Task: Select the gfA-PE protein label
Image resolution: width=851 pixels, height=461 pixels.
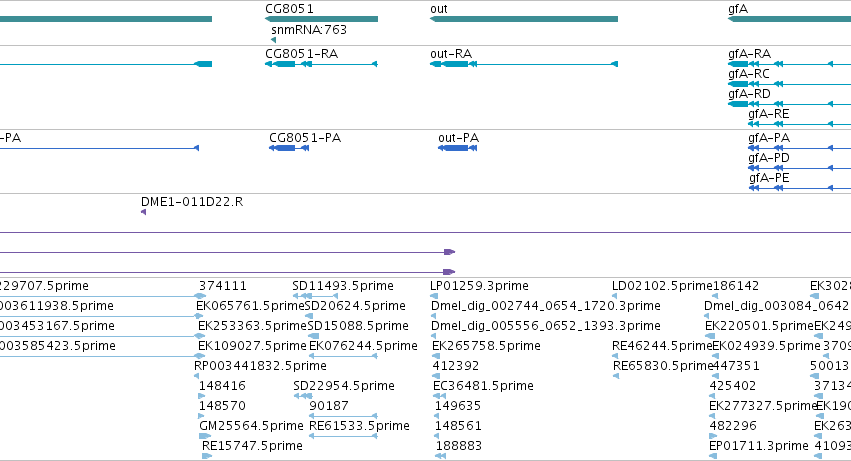Action: [x=769, y=178]
